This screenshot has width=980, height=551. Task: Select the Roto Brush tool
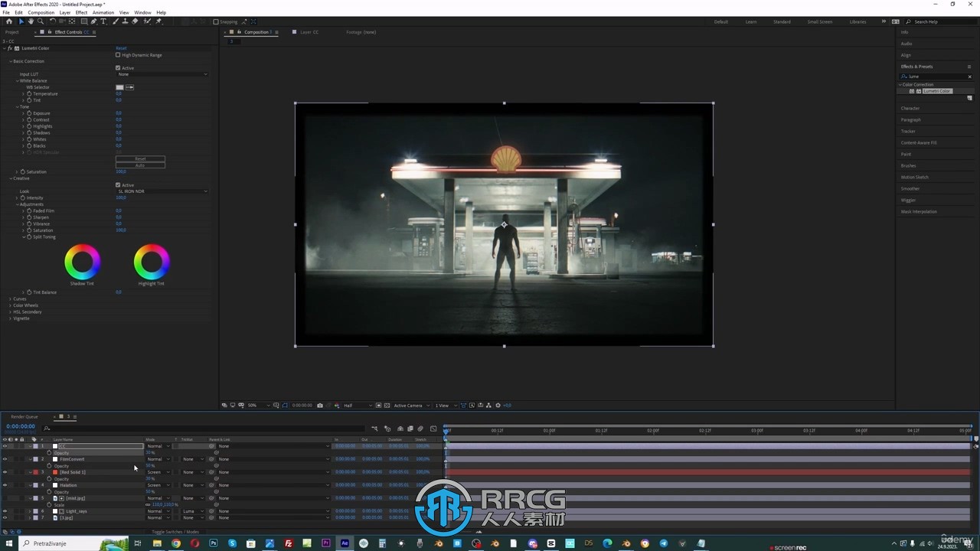point(147,21)
